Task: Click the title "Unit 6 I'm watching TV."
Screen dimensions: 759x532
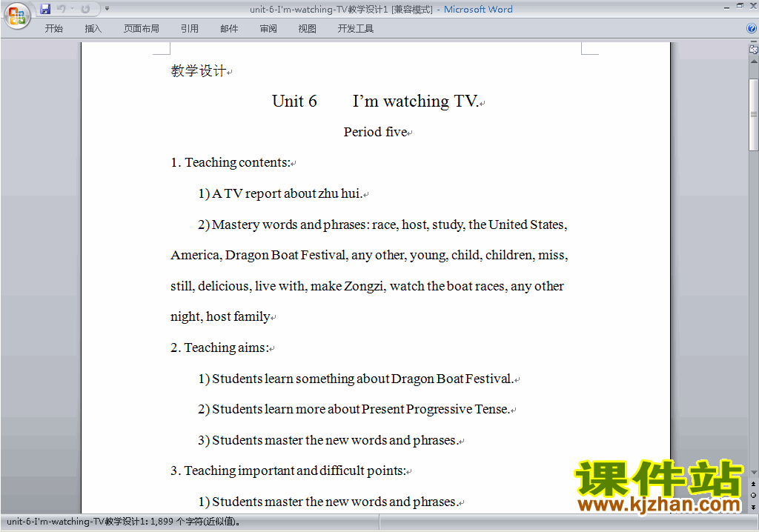Action: [x=376, y=102]
